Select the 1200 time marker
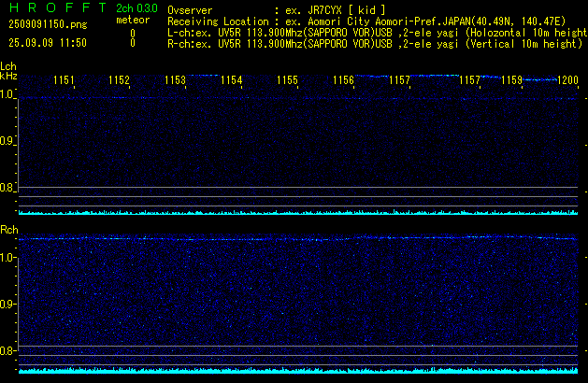 567,79
